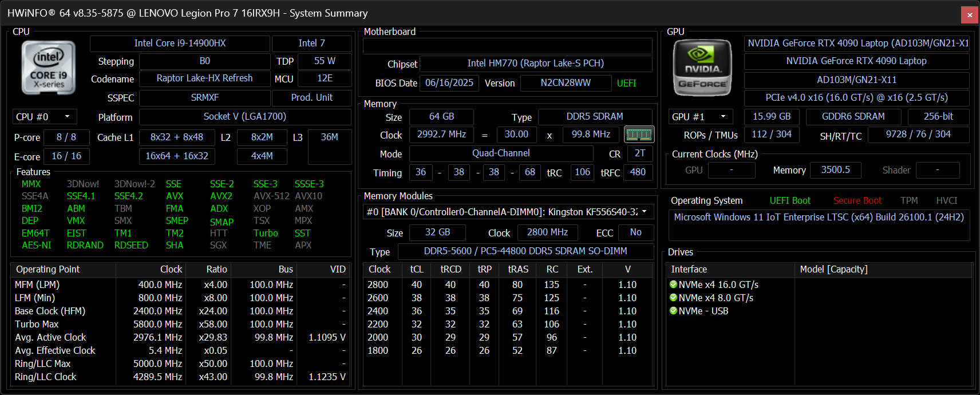
Task: Select the 1800 memory timing row
Action: [x=508, y=350]
